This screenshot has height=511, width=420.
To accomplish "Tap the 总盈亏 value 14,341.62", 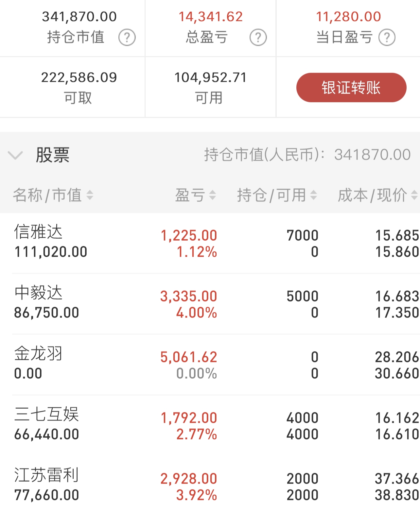I will 211,17.
